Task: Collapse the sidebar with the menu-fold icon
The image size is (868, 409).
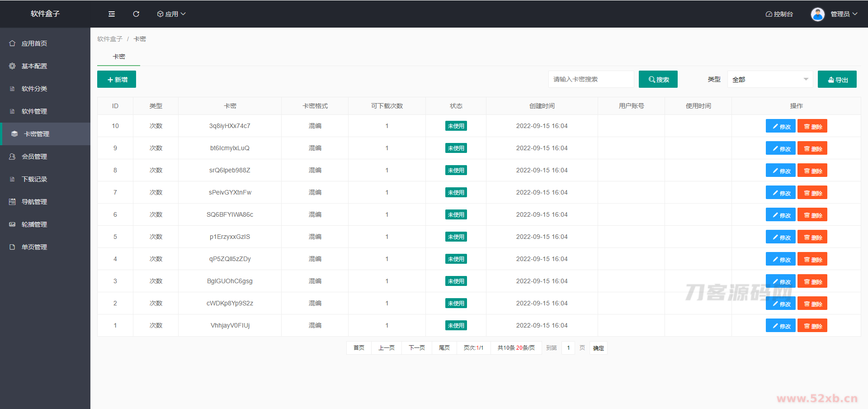Action: pos(112,14)
